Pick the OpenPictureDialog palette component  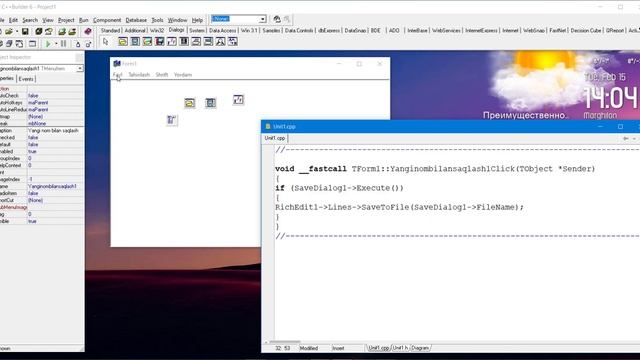click(x=147, y=42)
